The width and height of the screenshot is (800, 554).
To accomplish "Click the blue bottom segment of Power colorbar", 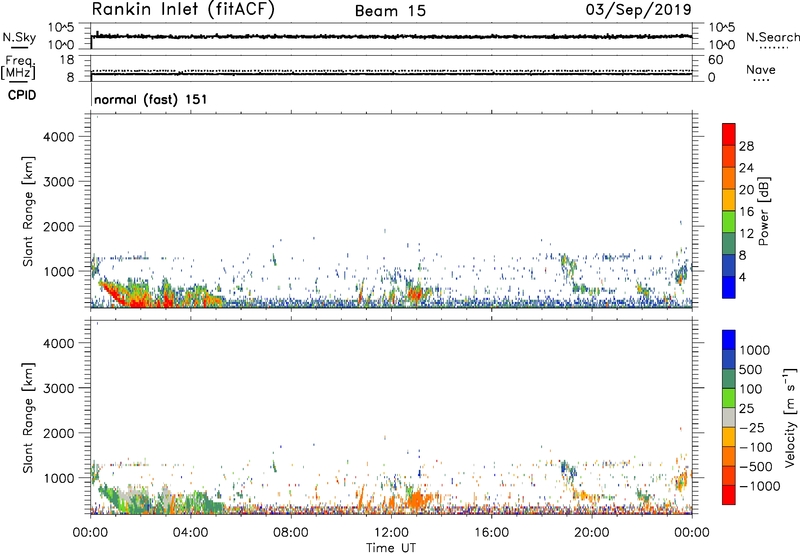I will [x=729, y=287].
